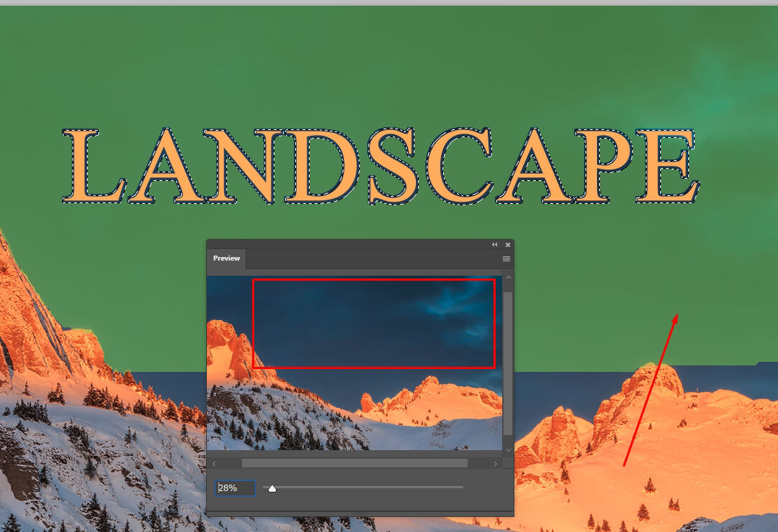Click the collapse-to-icons arrows on the panel header
This screenshot has height=532, width=778.
click(494, 244)
